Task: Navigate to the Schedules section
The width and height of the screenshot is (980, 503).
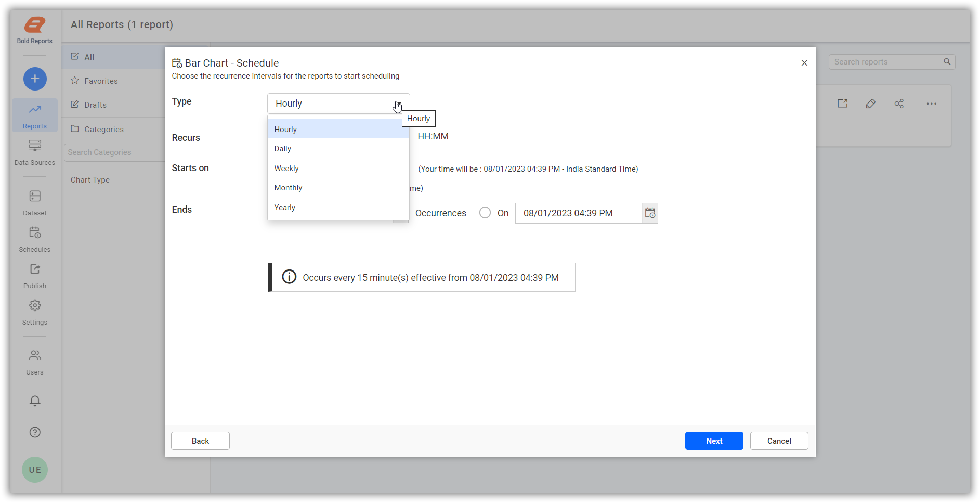Action: pyautogui.click(x=34, y=239)
